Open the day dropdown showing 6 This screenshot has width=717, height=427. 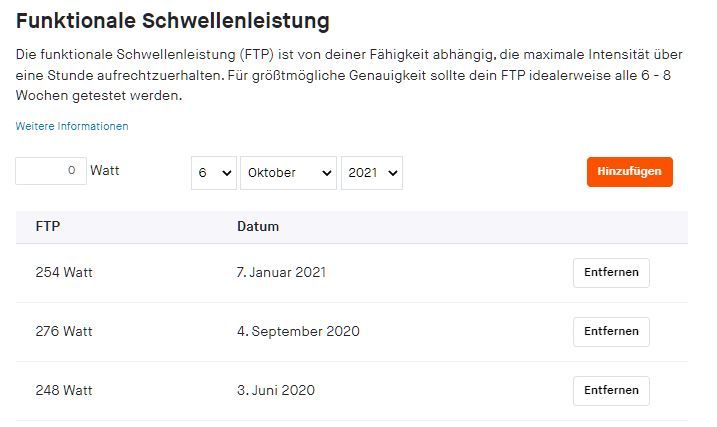pyautogui.click(x=213, y=173)
